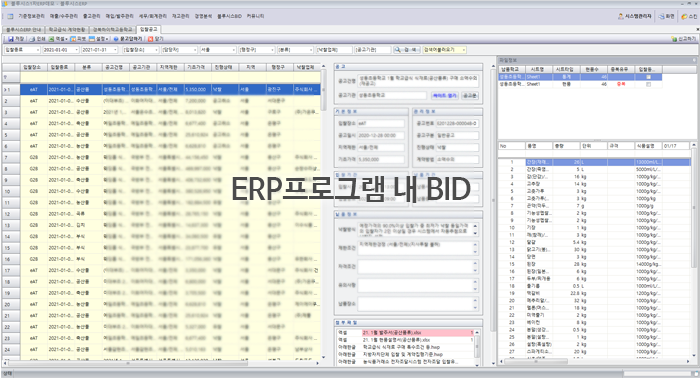Click the 공고문 button
This screenshot has height=378, width=700.
tap(470, 96)
